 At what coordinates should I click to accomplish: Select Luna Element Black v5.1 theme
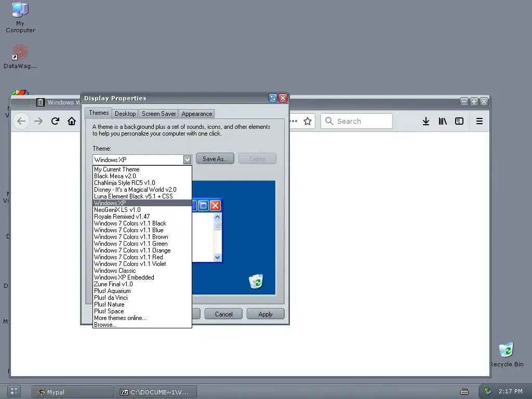[142, 196]
